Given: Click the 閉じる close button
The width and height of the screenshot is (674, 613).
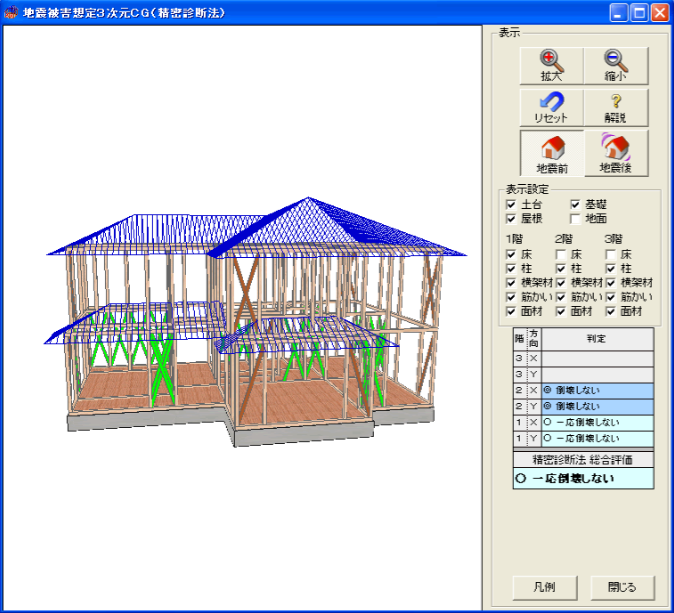Looking at the screenshot, I should [x=622, y=587].
